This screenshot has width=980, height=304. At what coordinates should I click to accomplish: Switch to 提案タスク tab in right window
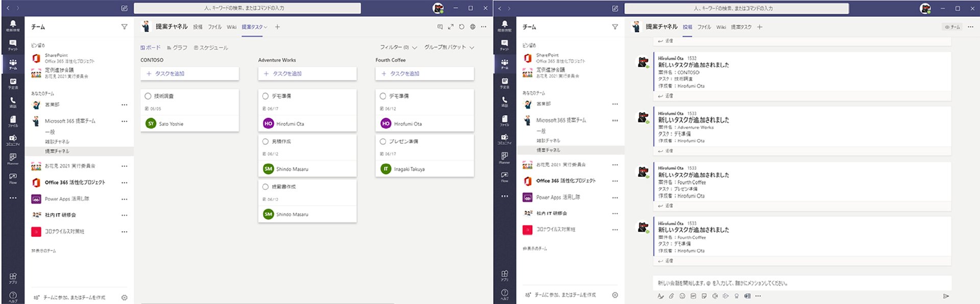[741, 27]
